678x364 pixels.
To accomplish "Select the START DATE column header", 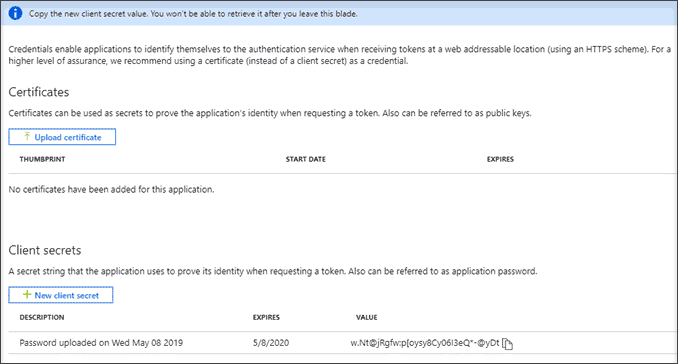I will [306, 159].
